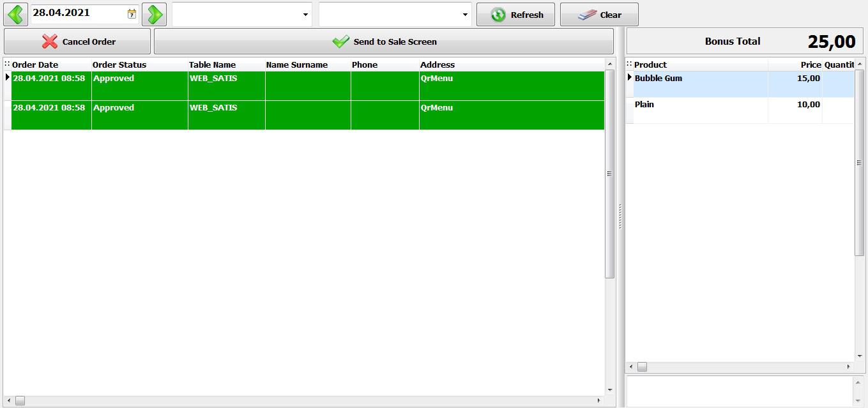Click second row's WEB_SATIS table cell
The width and height of the screenshot is (868, 408).
(226, 115)
